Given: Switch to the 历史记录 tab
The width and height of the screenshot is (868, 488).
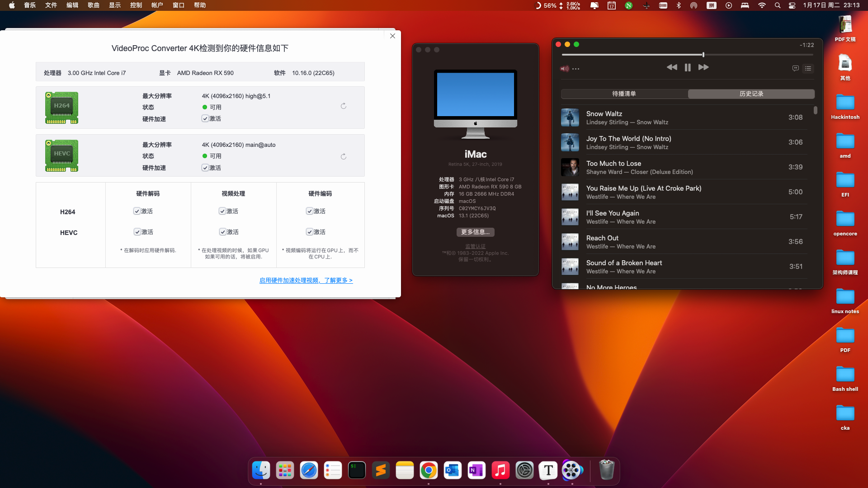Looking at the screenshot, I should point(751,94).
